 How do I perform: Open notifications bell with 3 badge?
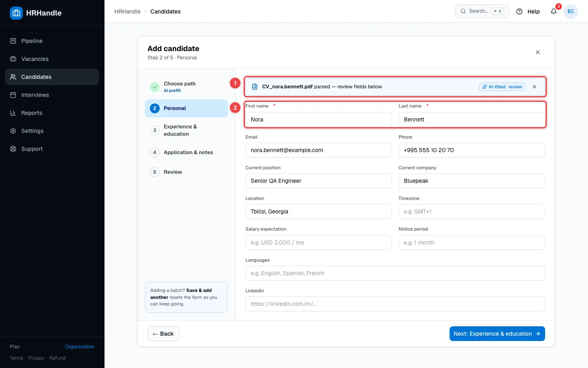tap(554, 11)
